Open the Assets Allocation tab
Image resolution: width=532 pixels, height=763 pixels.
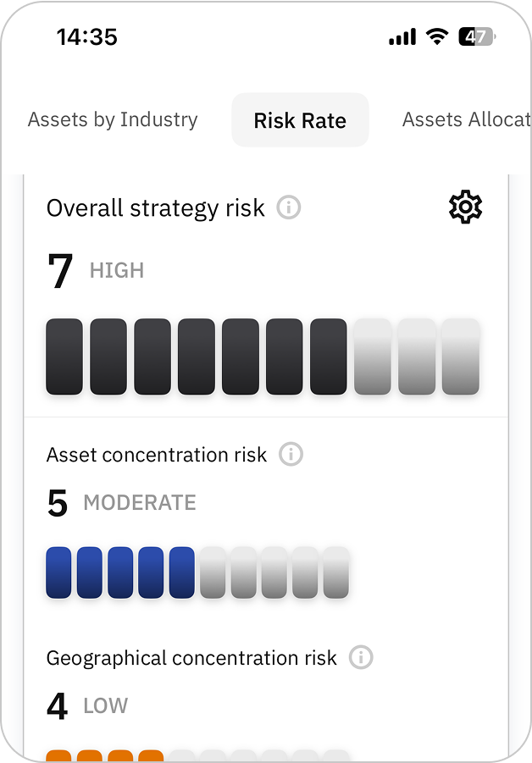pos(466,119)
